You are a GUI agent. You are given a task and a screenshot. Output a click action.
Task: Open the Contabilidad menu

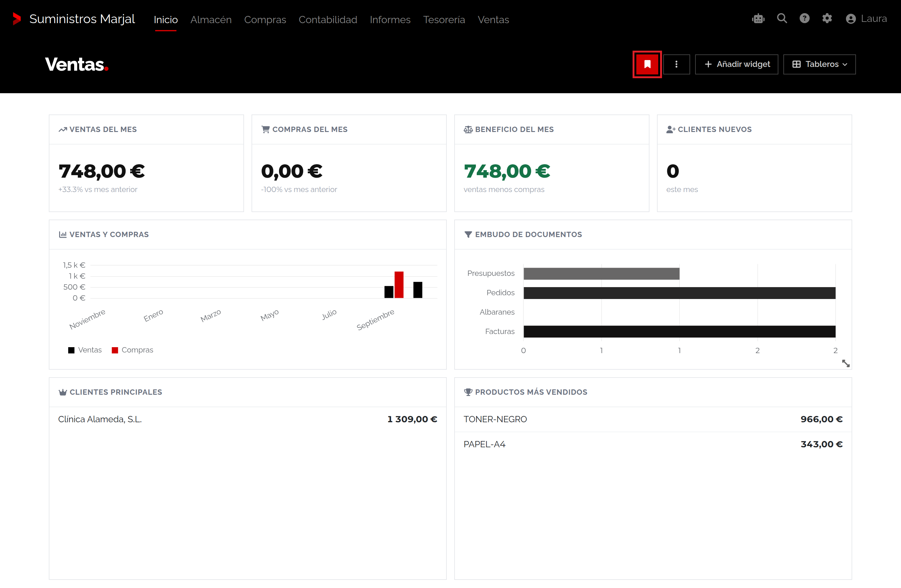click(328, 20)
